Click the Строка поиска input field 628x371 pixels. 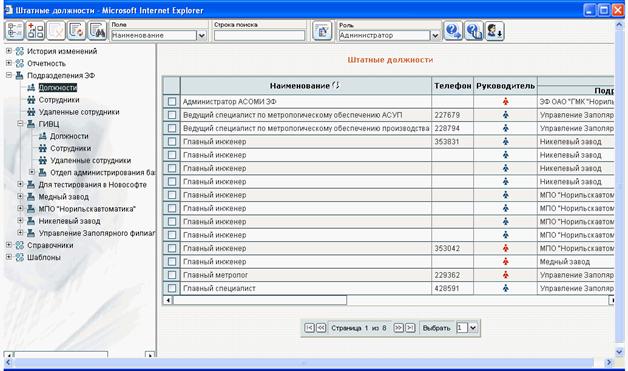[259, 35]
